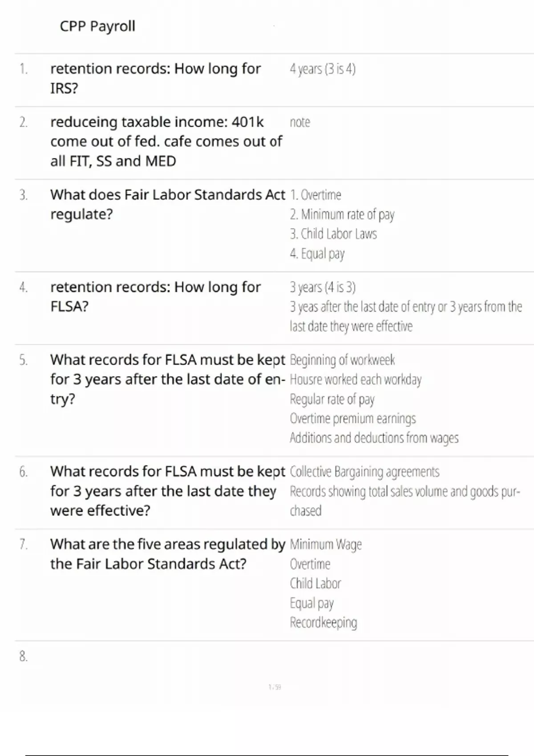Select 'five areas regulated' question
Viewport: 534px width, 756px height.
click(167, 554)
